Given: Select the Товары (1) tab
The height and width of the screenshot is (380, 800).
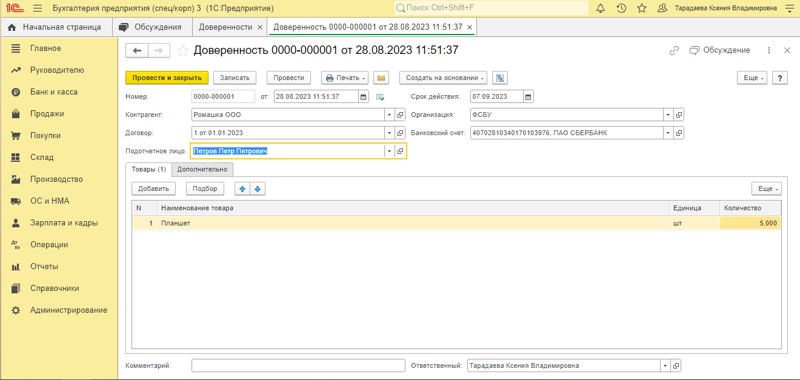Looking at the screenshot, I should pos(148,169).
